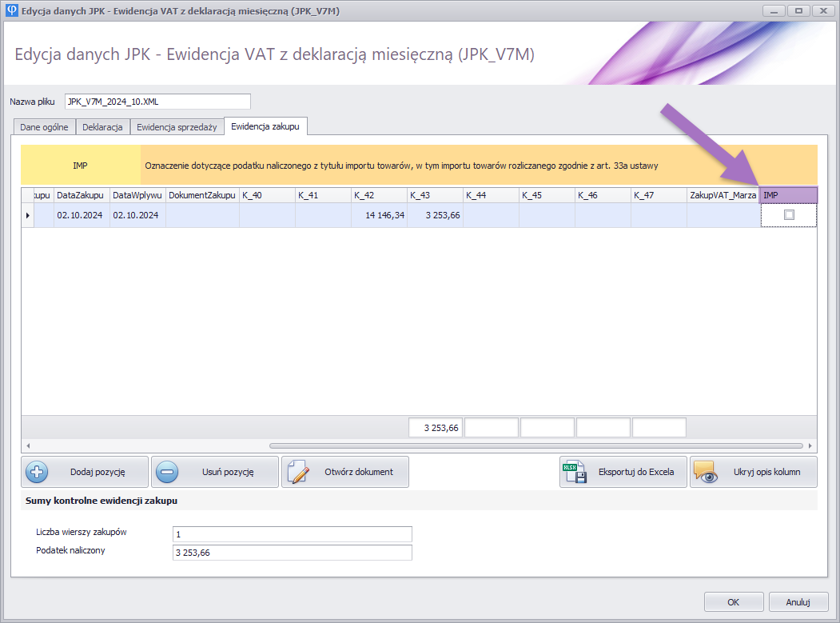The image size is (840, 623).
Task: Click the blue plus icon for Dodaj pozycję
Action: pyautogui.click(x=38, y=472)
